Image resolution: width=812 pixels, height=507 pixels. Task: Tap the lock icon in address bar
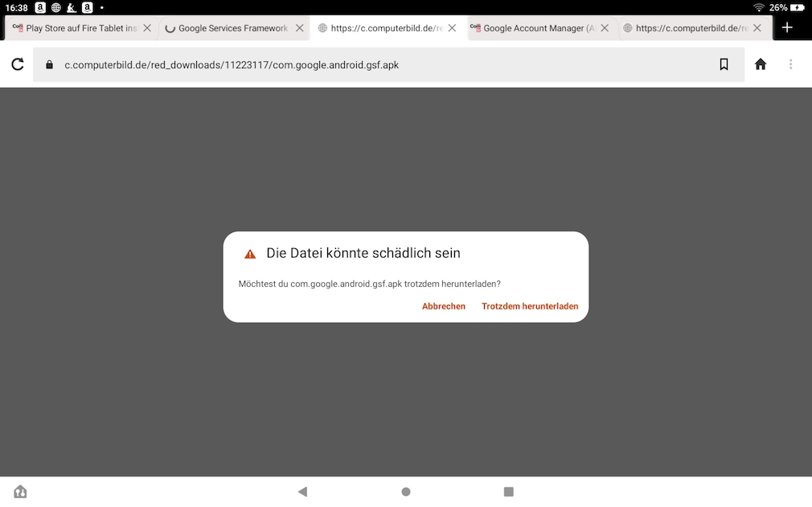49,64
